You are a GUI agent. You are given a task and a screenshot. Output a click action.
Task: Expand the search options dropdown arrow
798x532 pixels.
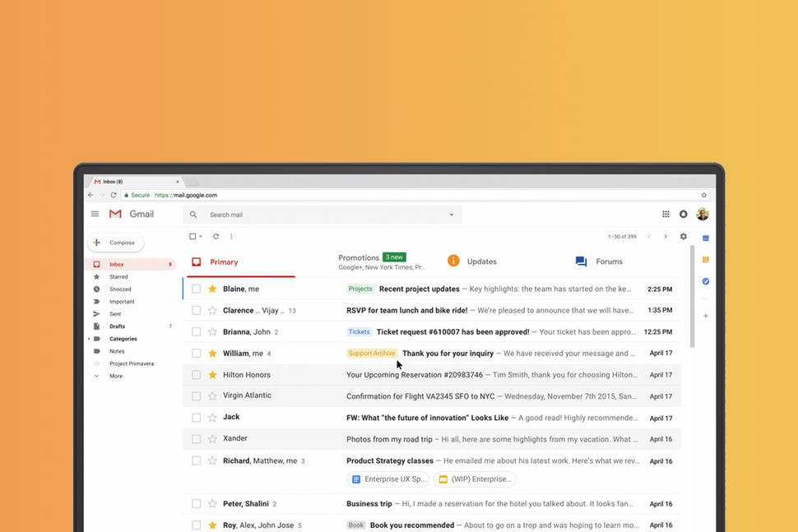tap(451, 215)
